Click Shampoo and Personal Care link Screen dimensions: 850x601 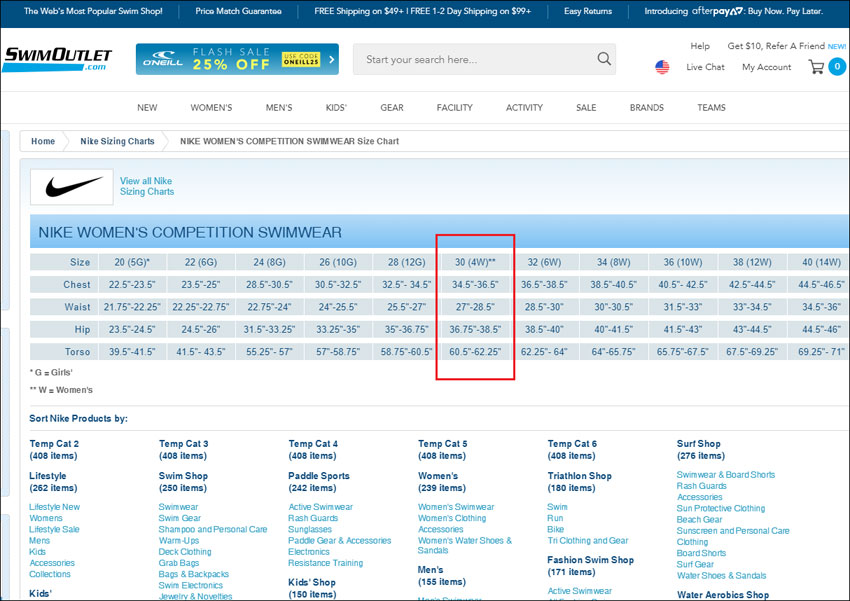[x=212, y=529]
